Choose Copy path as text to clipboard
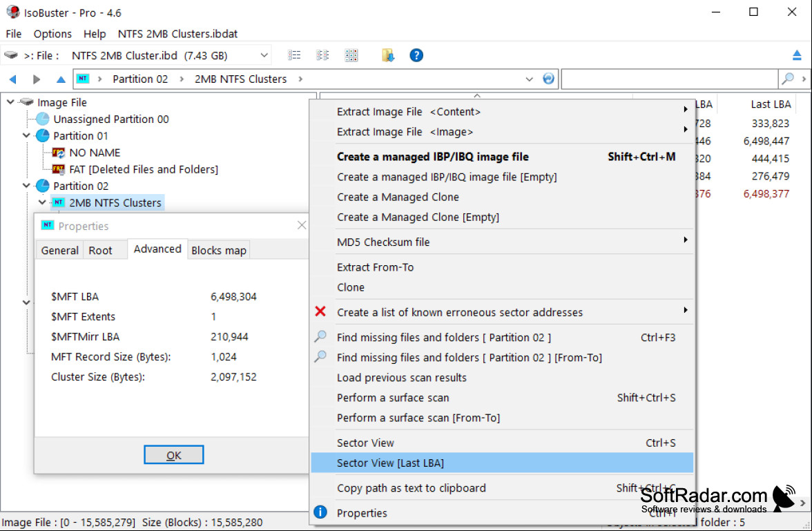Screen dimensions: 812x531 tap(502, 487)
